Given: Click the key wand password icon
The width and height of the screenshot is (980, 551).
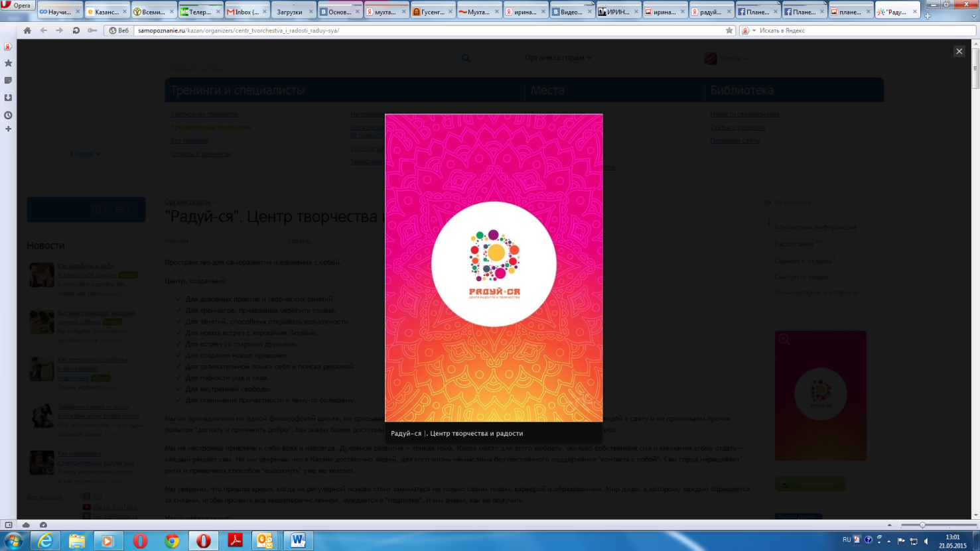Looking at the screenshot, I should coord(92,31).
